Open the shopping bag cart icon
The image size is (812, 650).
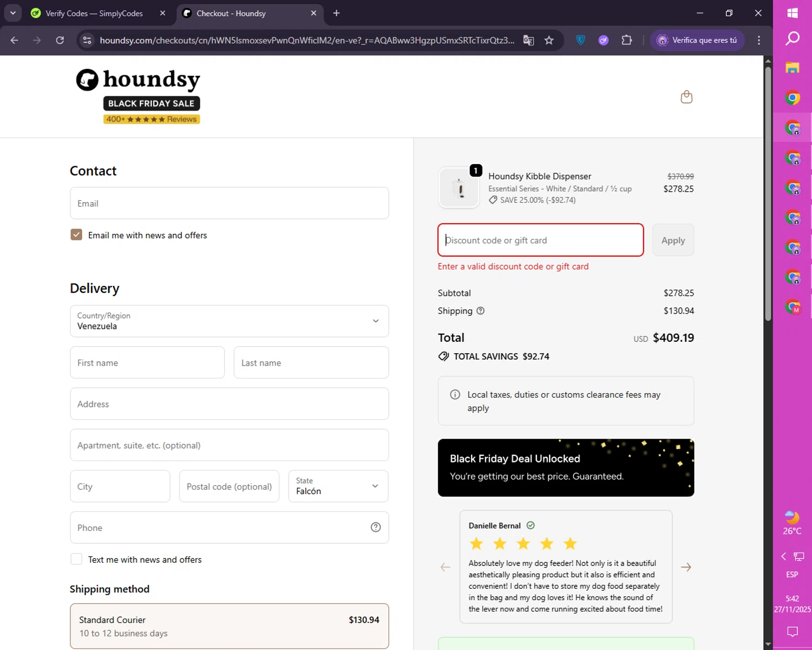click(x=686, y=97)
